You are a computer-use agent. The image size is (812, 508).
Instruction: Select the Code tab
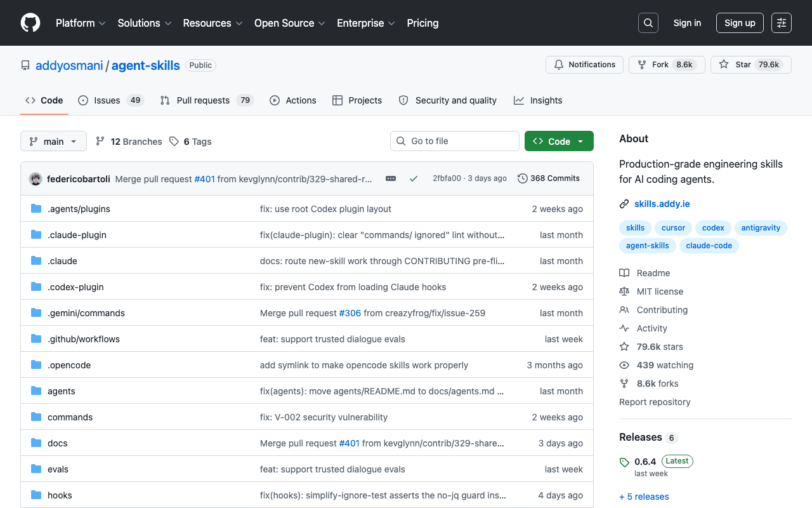[44, 100]
